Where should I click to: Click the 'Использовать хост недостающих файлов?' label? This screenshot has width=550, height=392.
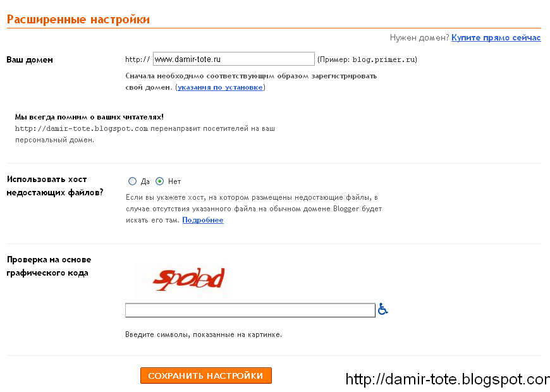click(x=55, y=186)
